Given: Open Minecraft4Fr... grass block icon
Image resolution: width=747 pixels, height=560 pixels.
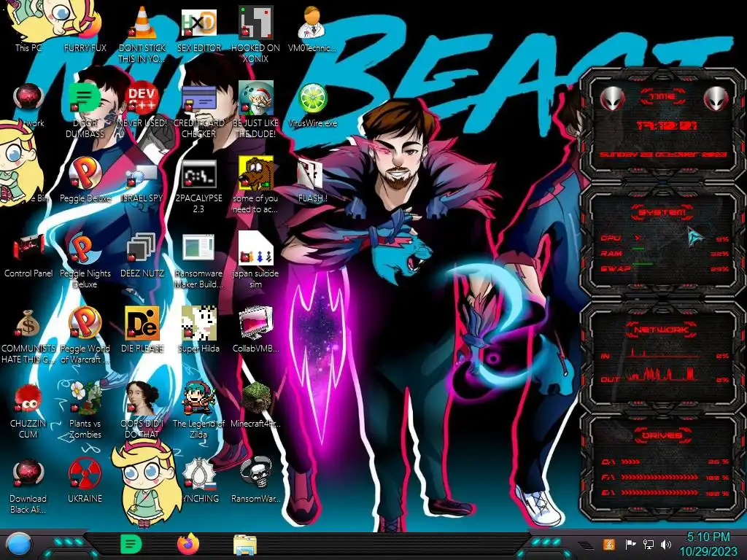Looking at the screenshot, I should point(255,405).
